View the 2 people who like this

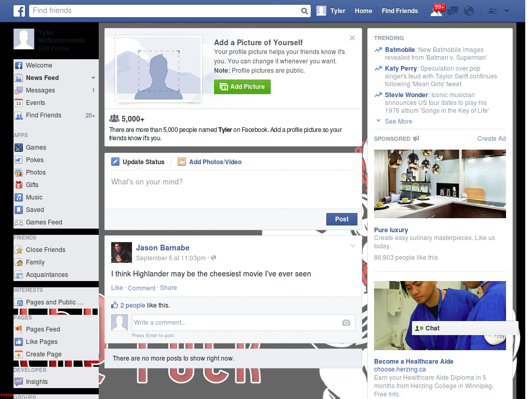point(132,305)
